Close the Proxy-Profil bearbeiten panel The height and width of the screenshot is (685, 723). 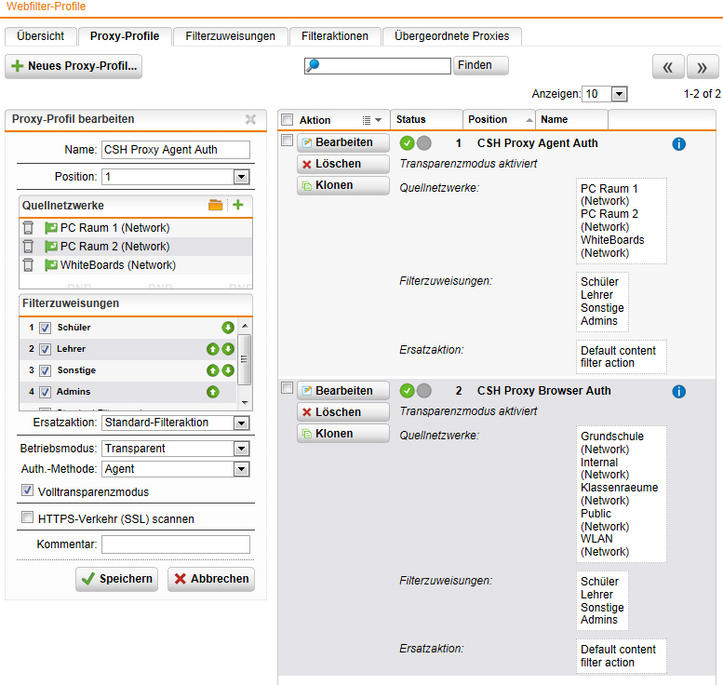pyautogui.click(x=250, y=119)
